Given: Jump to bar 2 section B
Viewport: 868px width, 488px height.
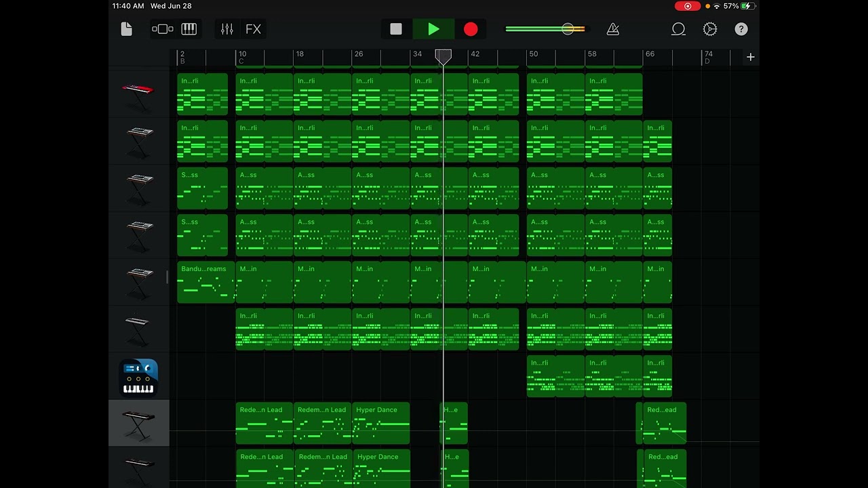Looking at the screenshot, I should coord(182,57).
